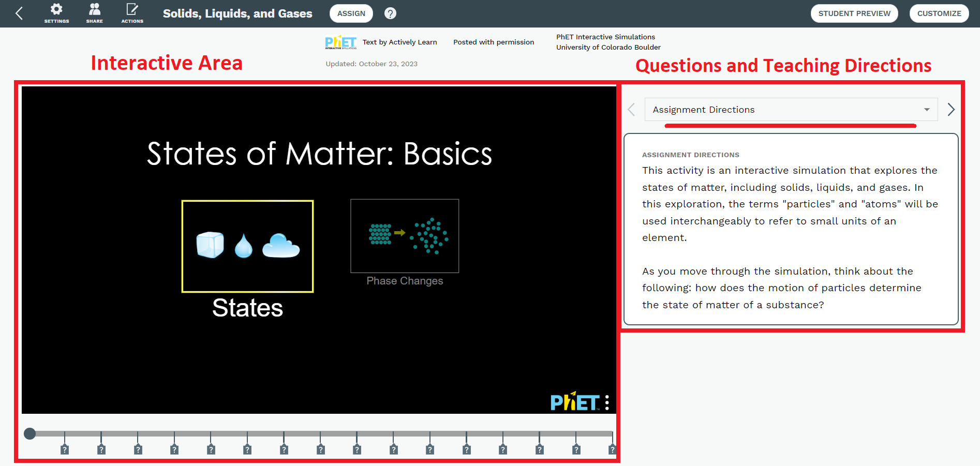Click the question marker at the end of the timeline
The image size is (980, 466).
coord(613,449)
